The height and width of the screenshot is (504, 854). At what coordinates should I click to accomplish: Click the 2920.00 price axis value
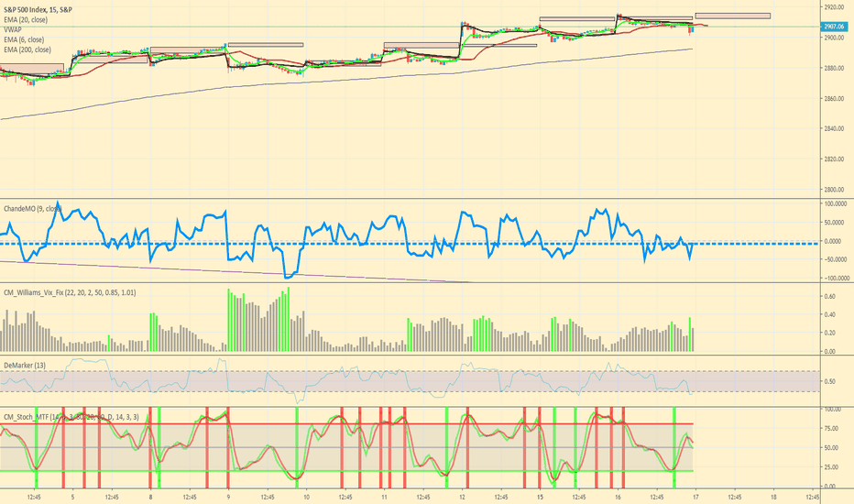833,7
